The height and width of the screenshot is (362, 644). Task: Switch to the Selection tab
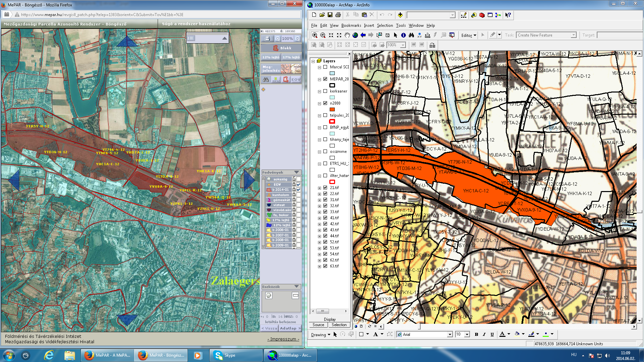pyautogui.click(x=339, y=325)
